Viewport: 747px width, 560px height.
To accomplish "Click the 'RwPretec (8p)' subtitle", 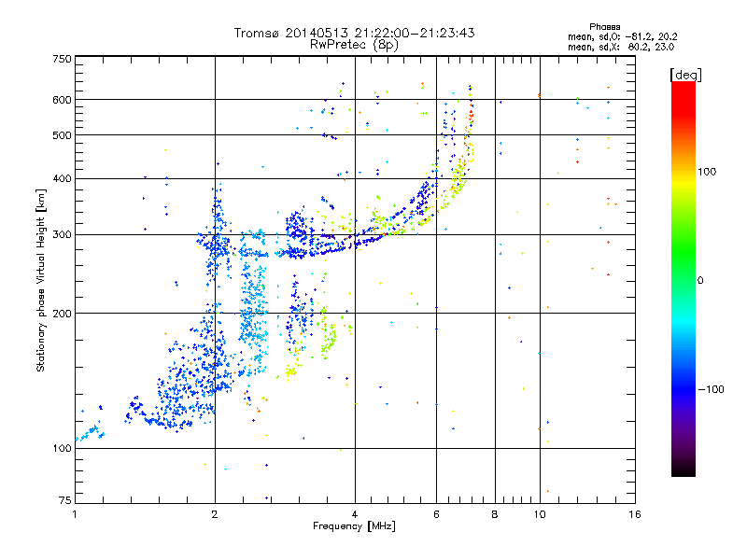I will point(354,45).
